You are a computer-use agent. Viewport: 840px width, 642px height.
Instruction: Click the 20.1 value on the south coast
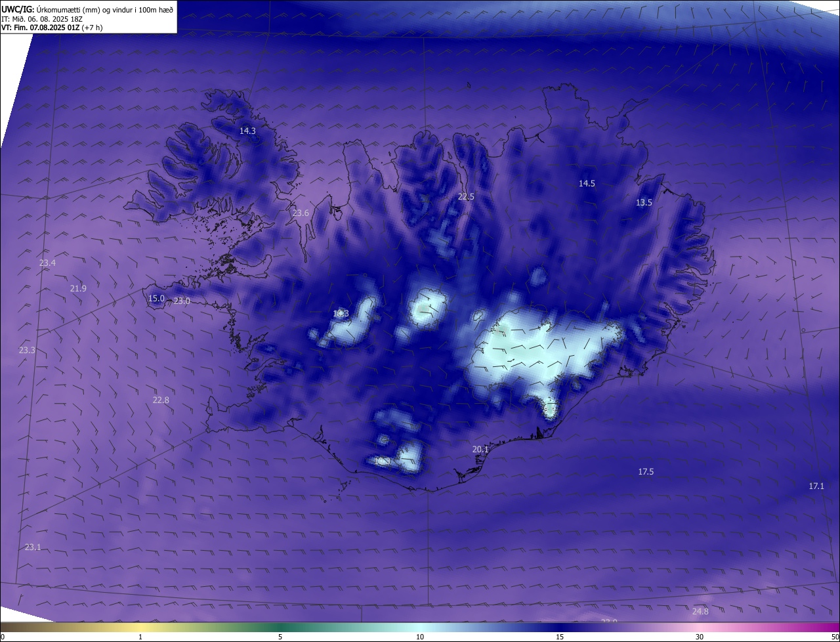[x=480, y=449]
